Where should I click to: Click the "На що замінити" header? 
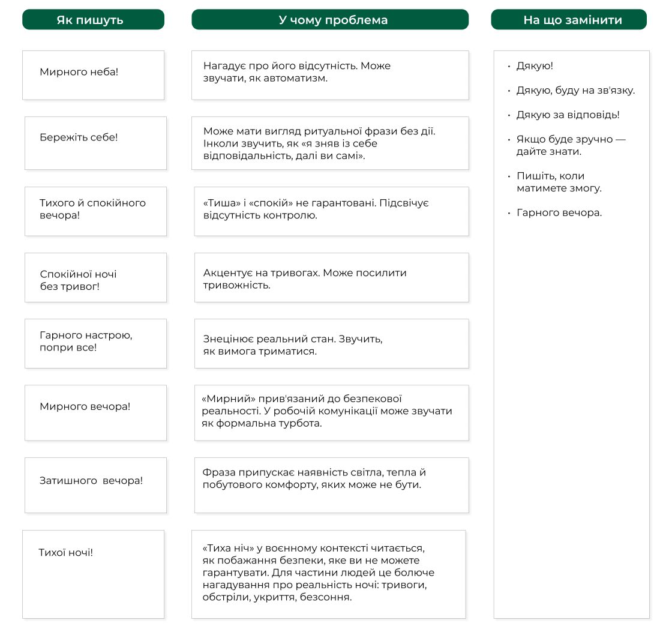click(569, 20)
